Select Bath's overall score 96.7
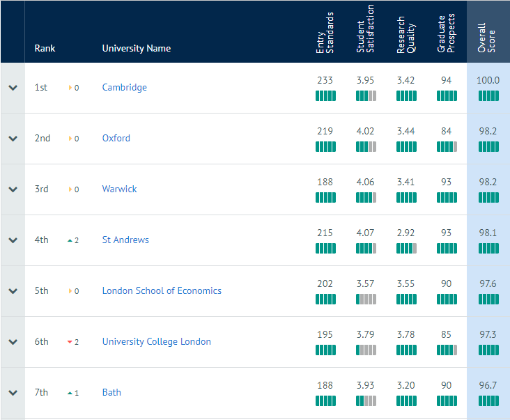The width and height of the screenshot is (510, 420). [488, 385]
